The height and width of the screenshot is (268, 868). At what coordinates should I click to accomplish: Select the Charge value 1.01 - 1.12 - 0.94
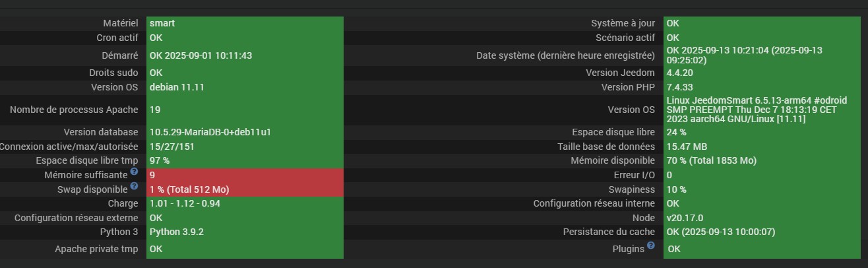185,203
